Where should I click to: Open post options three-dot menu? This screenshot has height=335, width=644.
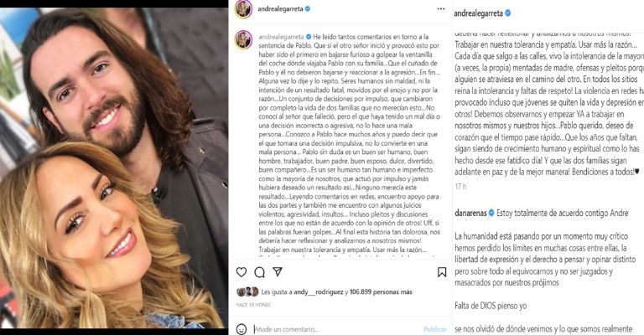pyautogui.click(x=441, y=8)
